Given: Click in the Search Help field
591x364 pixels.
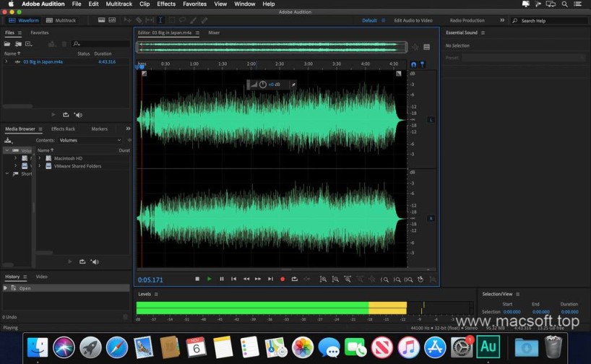Looking at the screenshot, I should [549, 21].
